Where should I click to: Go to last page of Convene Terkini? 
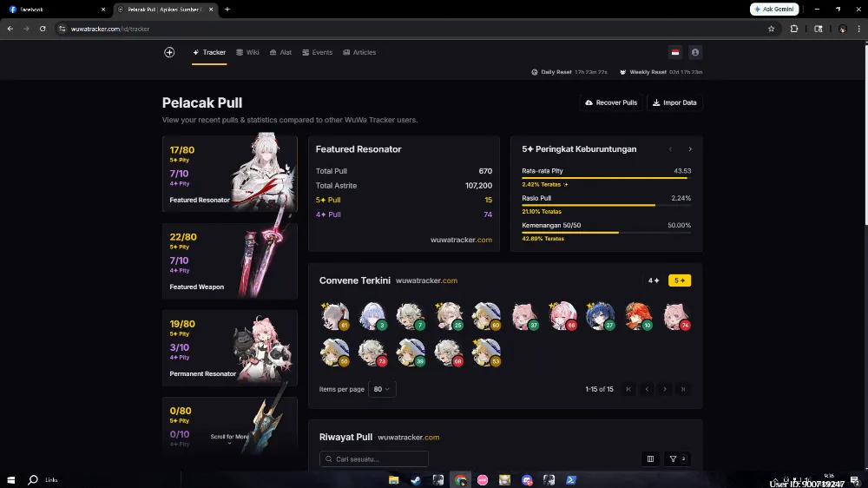pyautogui.click(x=683, y=389)
